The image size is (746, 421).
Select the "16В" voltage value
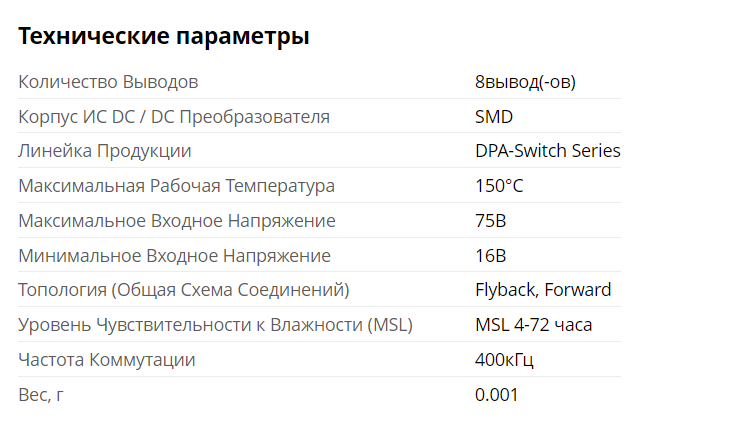pyautogui.click(x=491, y=255)
